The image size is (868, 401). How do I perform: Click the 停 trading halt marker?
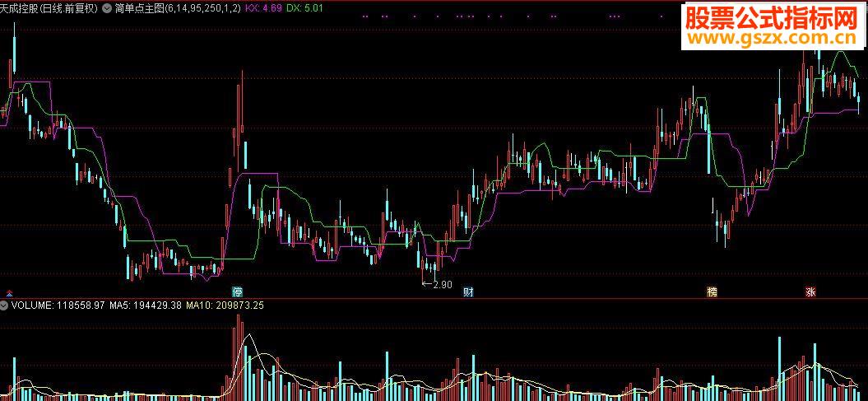point(238,291)
